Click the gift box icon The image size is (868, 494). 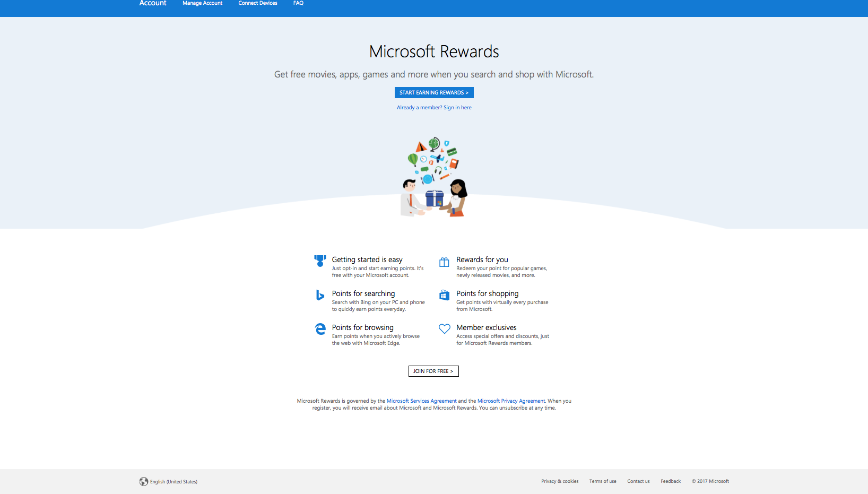(x=444, y=262)
